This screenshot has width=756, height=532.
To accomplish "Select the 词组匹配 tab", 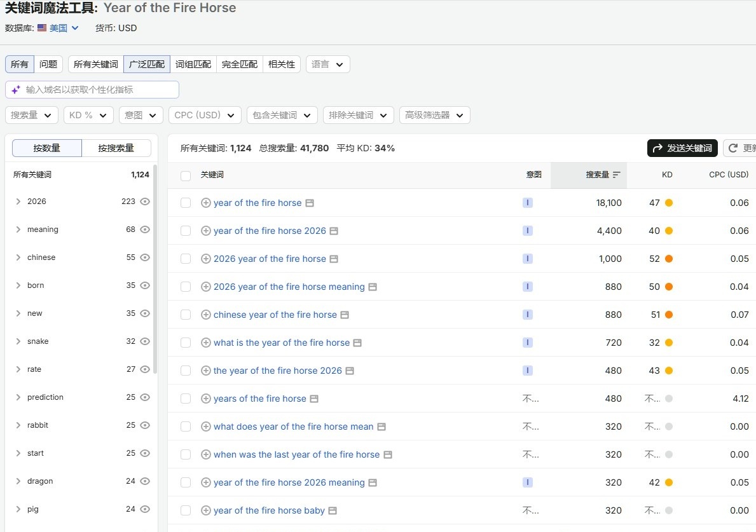I will [x=193, y=64].
